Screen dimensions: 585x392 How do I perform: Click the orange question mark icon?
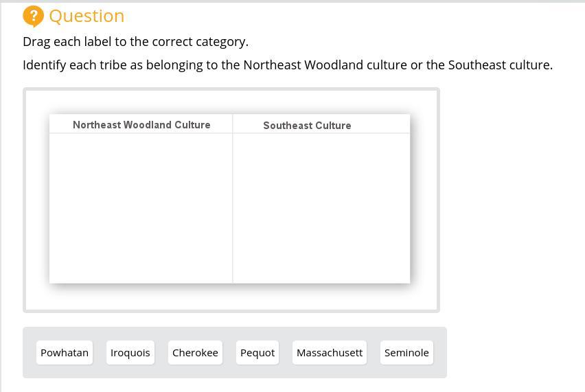pos(33,16)
